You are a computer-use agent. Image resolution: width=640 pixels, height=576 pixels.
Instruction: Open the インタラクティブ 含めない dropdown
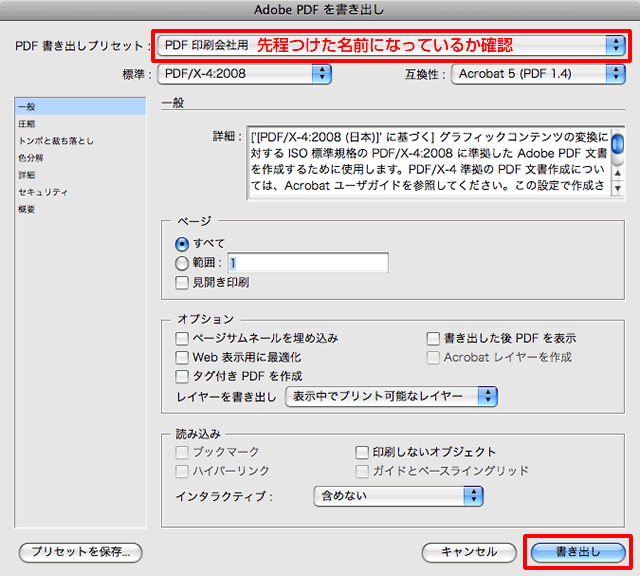pos(398,496)
